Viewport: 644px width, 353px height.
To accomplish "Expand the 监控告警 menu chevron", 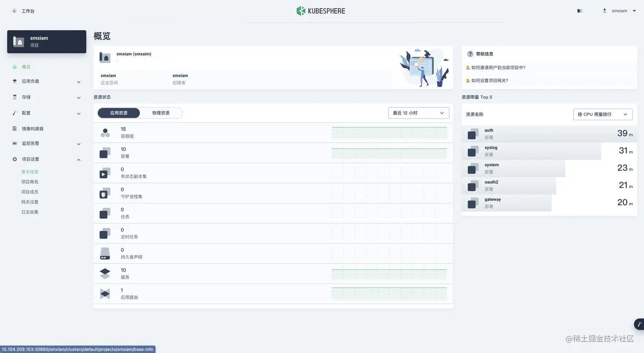I will 78,144.
